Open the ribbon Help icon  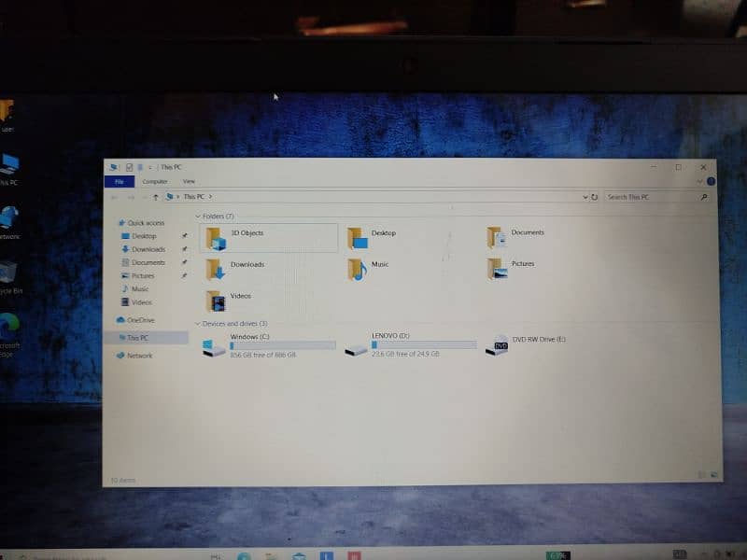point(711,181)
